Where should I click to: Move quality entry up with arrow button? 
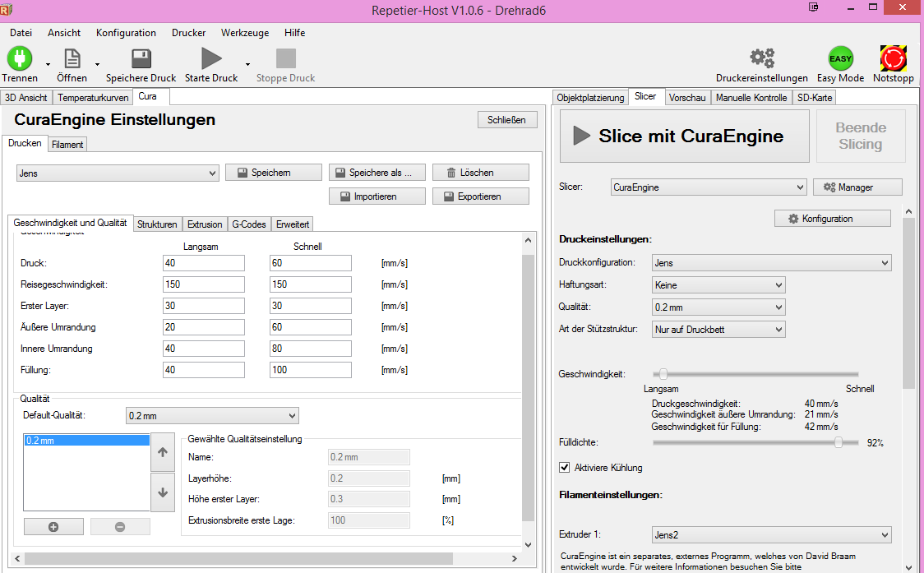click(163, 452)
